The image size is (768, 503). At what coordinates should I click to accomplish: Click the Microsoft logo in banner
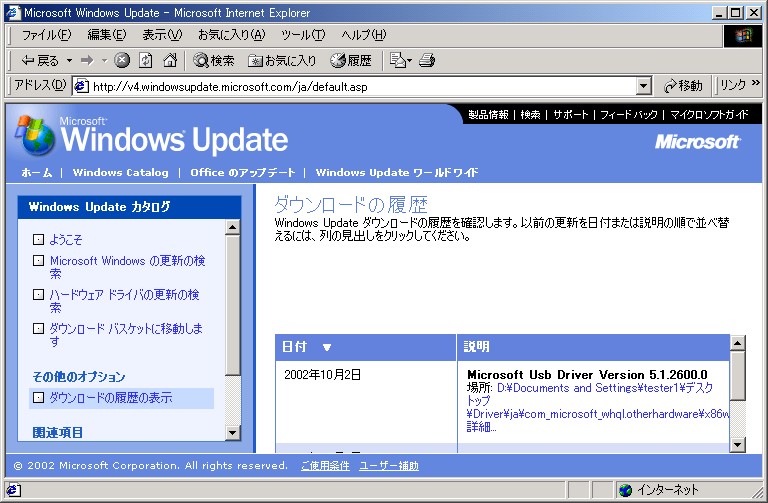click(698, 142)
